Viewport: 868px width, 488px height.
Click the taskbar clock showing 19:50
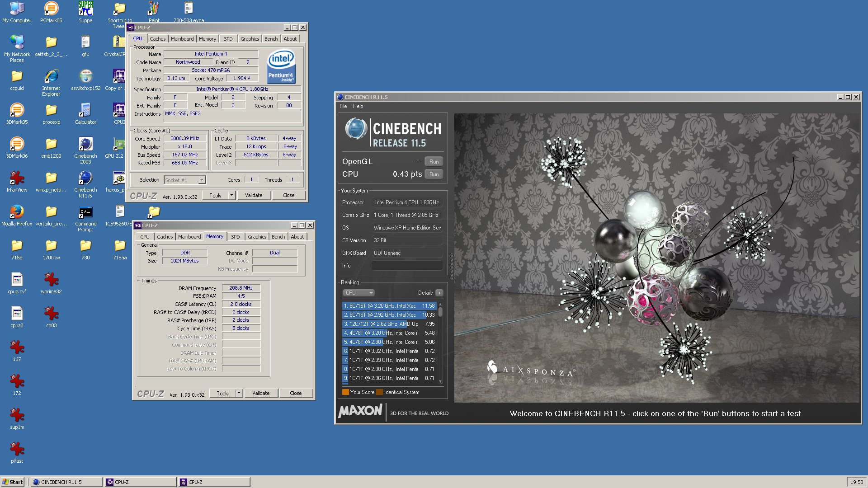coord(857,482)
